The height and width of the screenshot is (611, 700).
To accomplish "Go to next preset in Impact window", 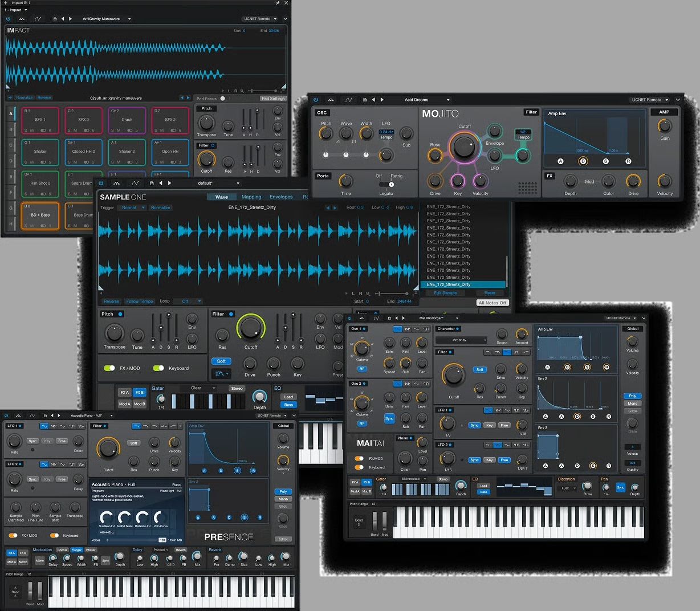I will tap(70, 19).
